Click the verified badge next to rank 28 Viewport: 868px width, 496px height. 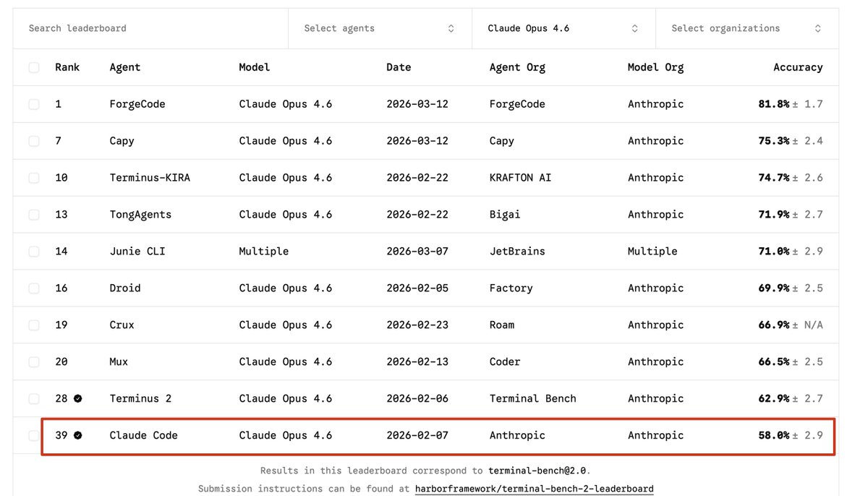point(77,398)
